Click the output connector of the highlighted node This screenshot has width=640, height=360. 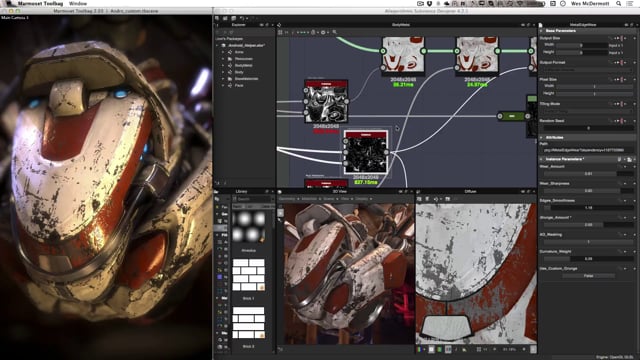click(x=387, y=152)
